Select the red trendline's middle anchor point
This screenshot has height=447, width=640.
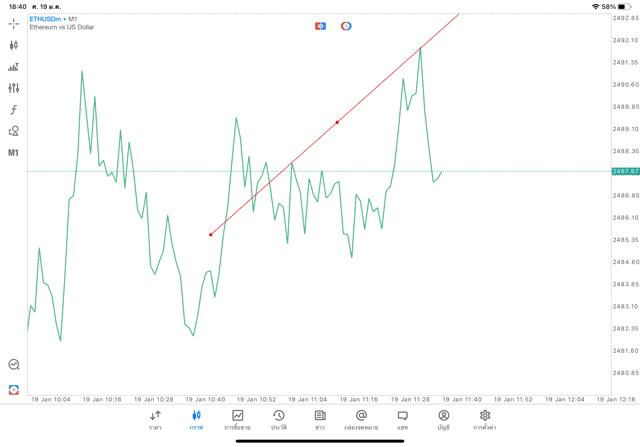pos(337,122)
